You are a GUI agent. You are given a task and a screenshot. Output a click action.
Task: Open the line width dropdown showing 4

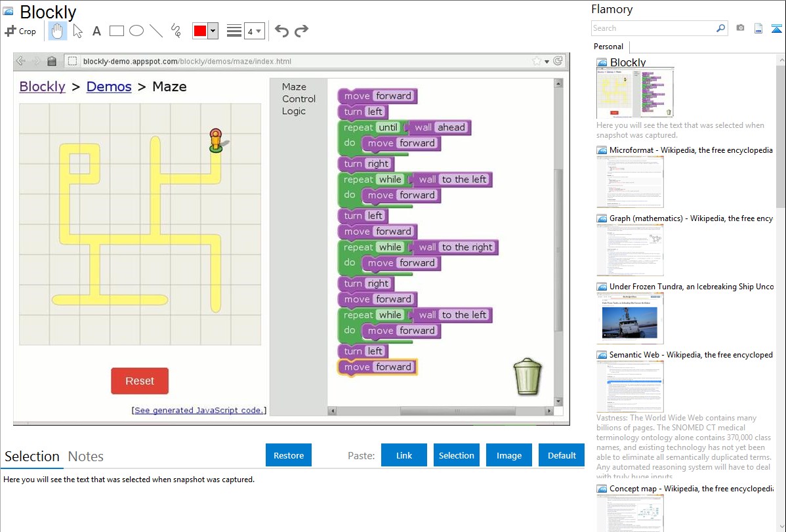coord(254,31)
